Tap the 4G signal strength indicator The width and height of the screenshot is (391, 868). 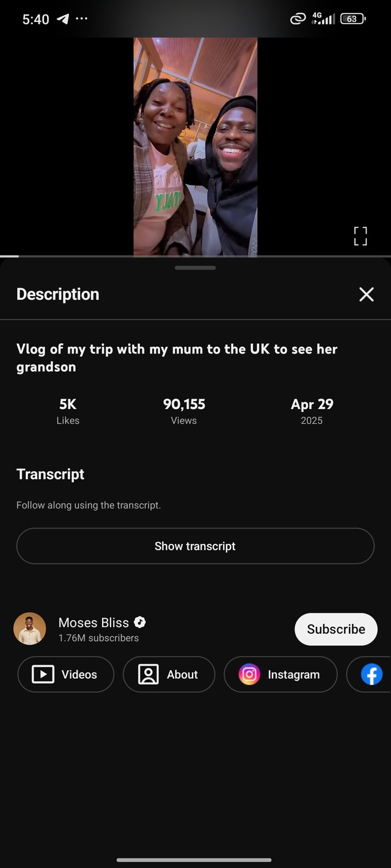(x=323, y=18)
